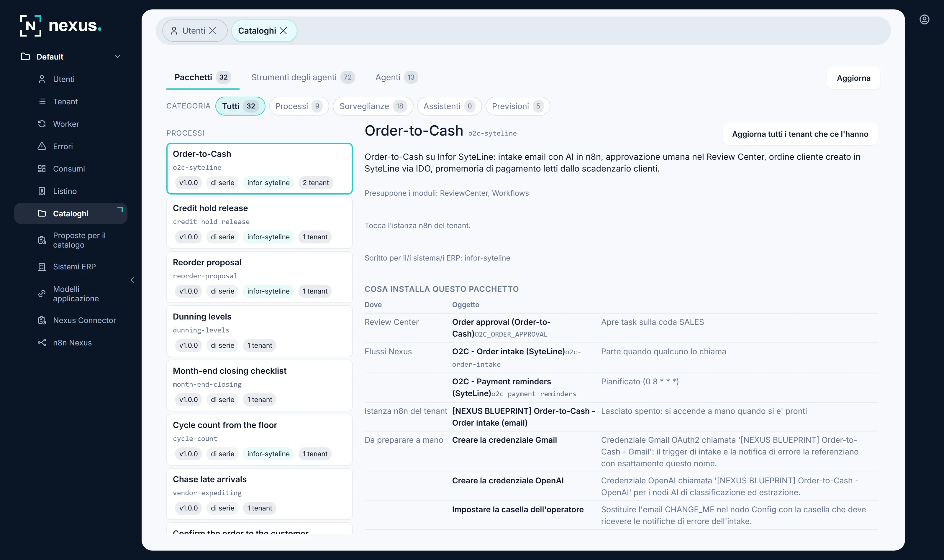
Task: Click the Cataloghi folder icon in sidebar
Action: point(42,214)
